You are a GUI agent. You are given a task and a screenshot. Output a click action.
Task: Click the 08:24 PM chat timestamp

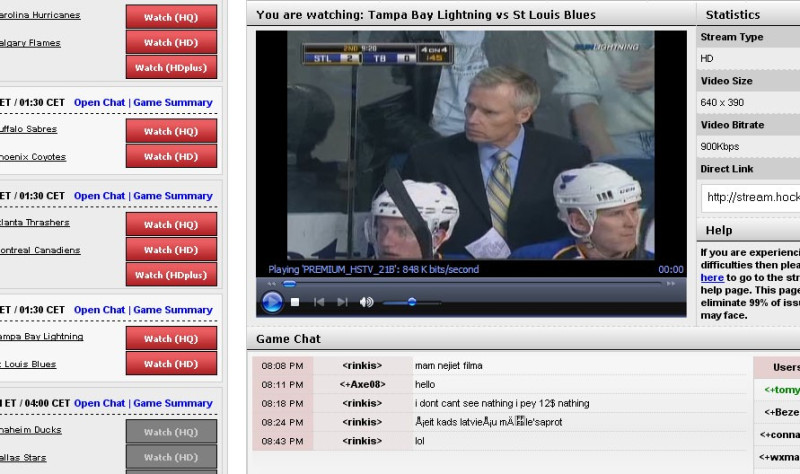(282, 422)
